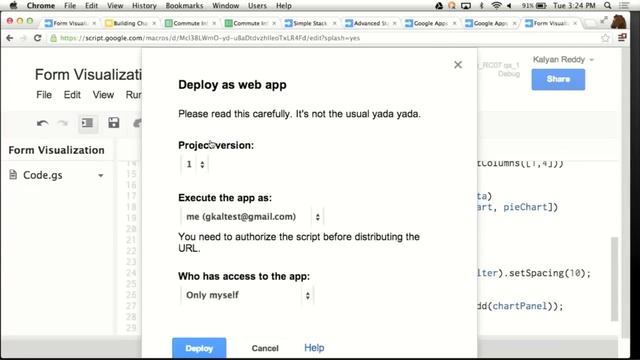Image resolution: width=640 pixels, height=360 pixels.
Task: Go back with browser back arrow
Action: click(10, 38)
